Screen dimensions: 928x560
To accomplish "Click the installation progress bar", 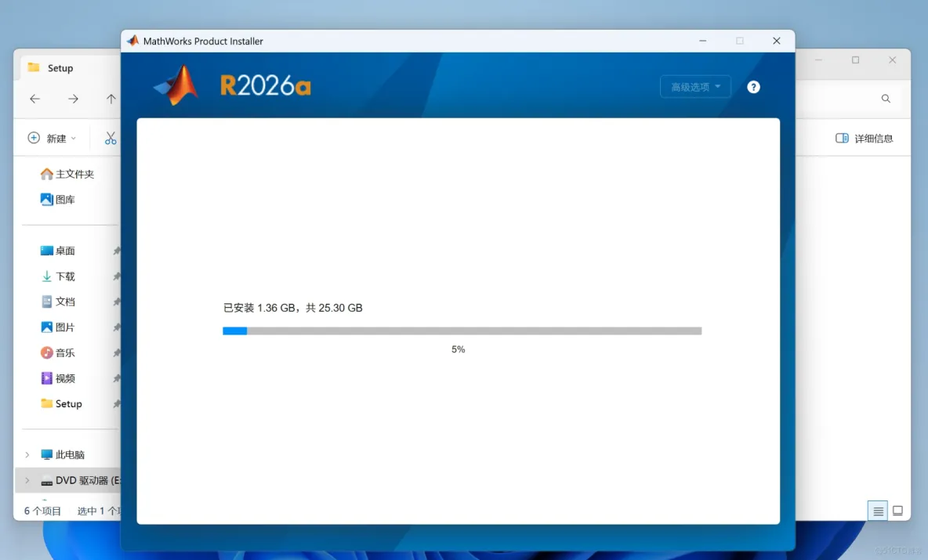I will (x=462, y=331).
